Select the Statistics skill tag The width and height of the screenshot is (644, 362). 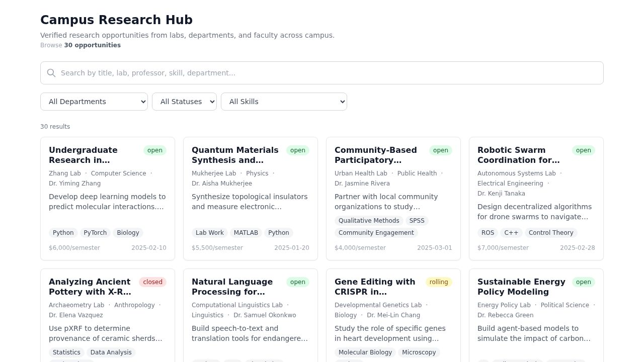point(66,352)
